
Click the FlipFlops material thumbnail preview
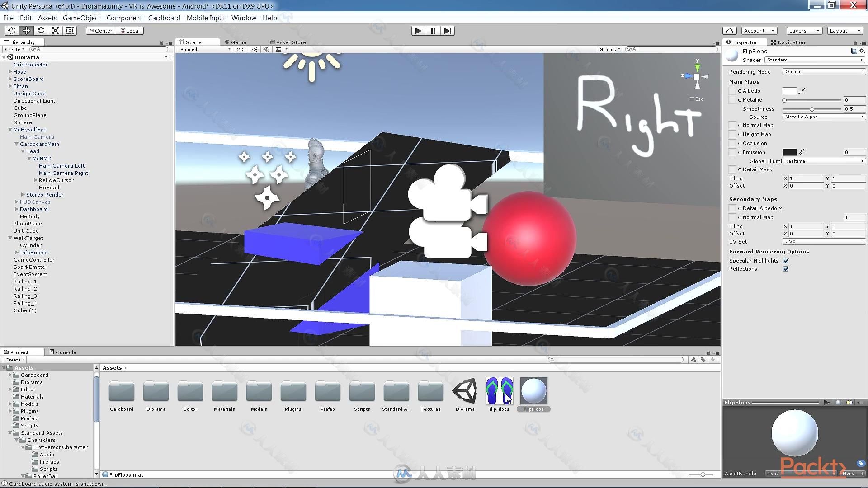coord(533,391)
